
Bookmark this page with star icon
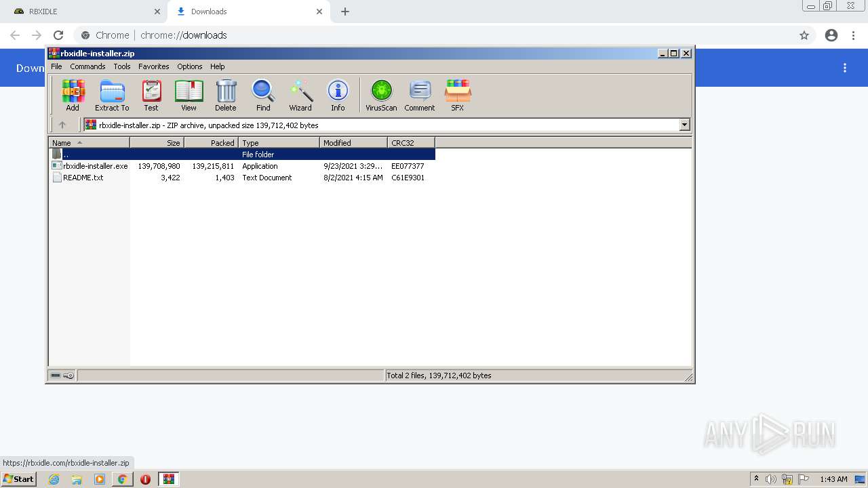tap(804, 35)
